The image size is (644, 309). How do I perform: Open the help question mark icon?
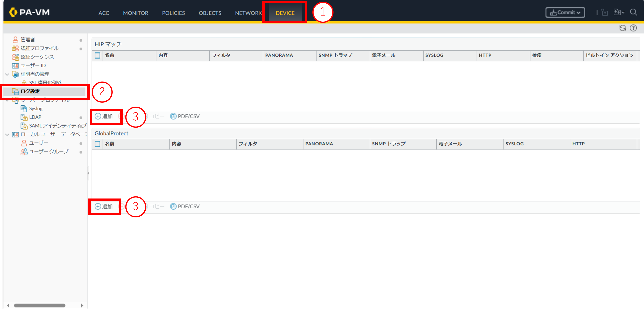[x=633, y=28]
